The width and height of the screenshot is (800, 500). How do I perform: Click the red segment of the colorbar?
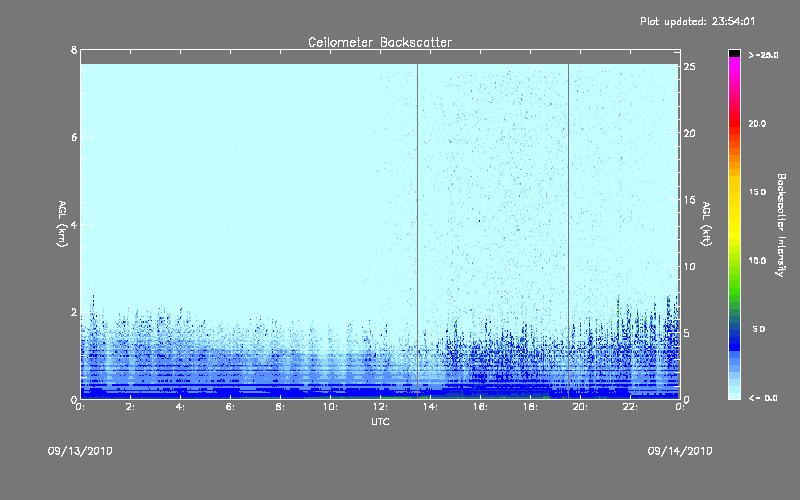point(734,122)
